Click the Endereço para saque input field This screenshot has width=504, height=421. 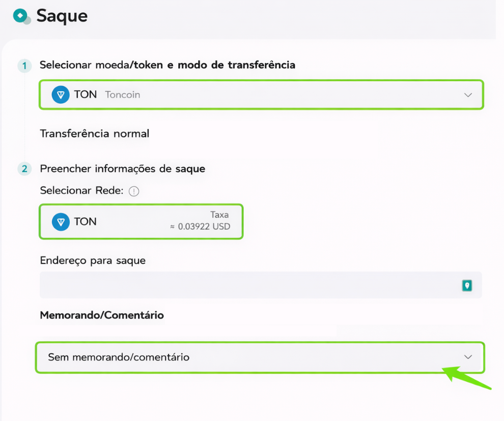(x=261, y=285)
